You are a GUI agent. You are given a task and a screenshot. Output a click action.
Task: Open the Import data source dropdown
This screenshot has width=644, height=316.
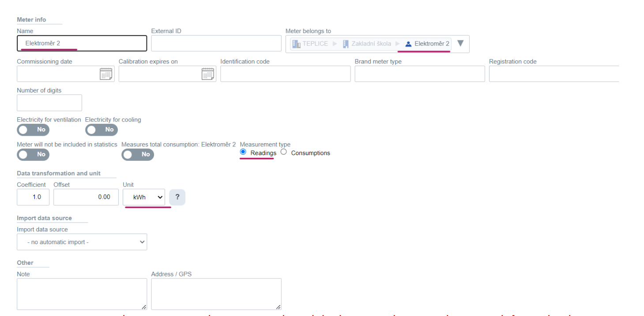click(x=82, y=242)
